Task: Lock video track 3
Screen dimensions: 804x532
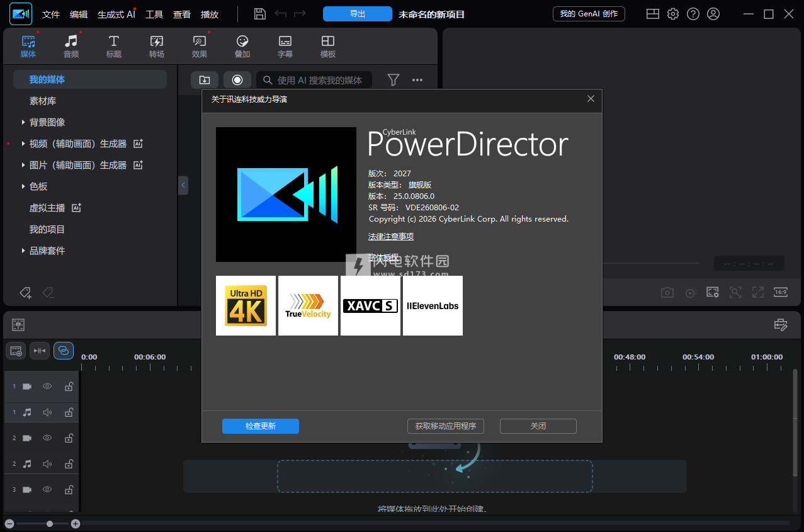Action: (x=69, y=489)
